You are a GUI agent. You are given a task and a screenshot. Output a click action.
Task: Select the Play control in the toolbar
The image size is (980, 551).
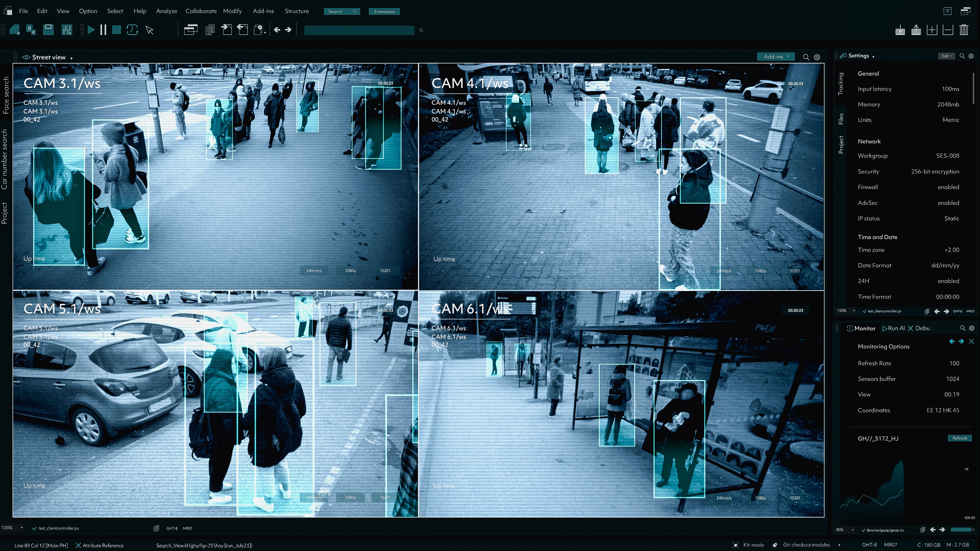(x=92, y=30)
